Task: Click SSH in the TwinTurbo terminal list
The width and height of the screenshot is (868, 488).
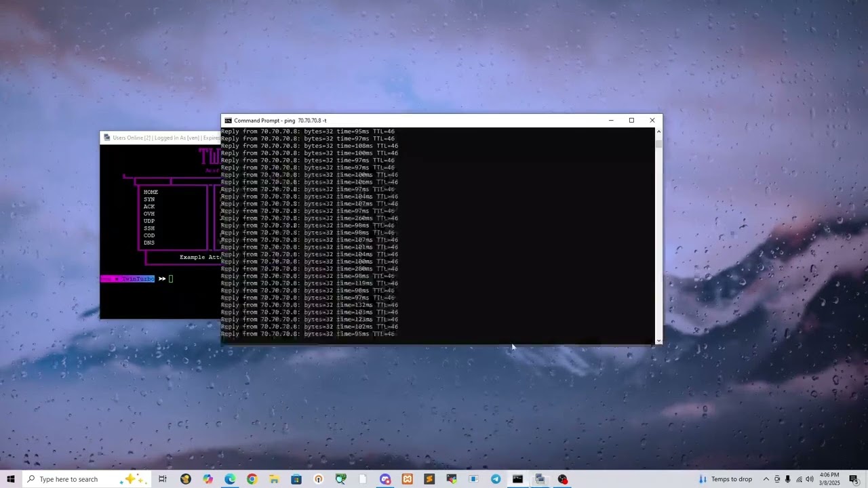Action: click(x=149, y=228)
